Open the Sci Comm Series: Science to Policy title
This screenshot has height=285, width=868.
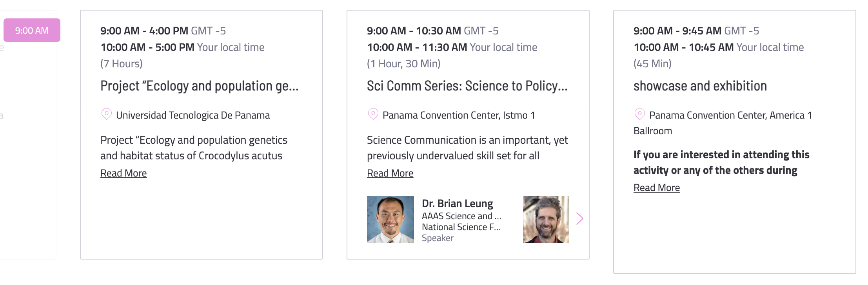467,86
